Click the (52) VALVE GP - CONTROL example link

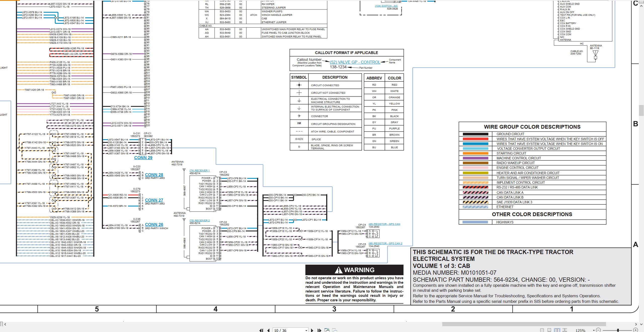click(355, 62)
